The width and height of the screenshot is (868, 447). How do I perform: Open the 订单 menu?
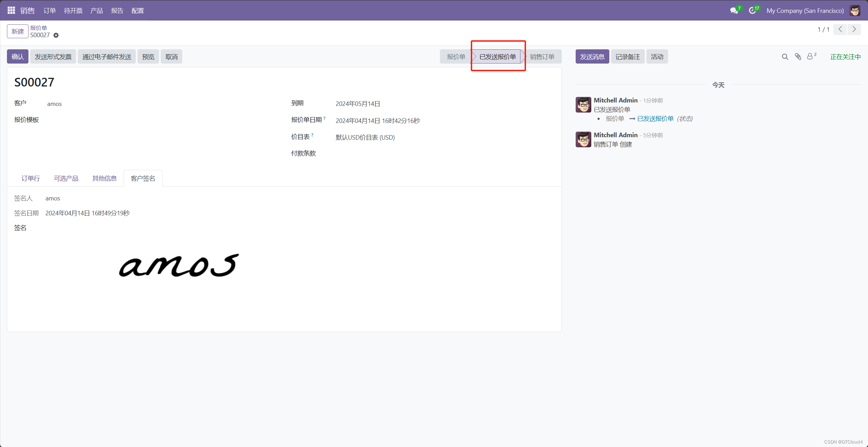coord(50,10)
